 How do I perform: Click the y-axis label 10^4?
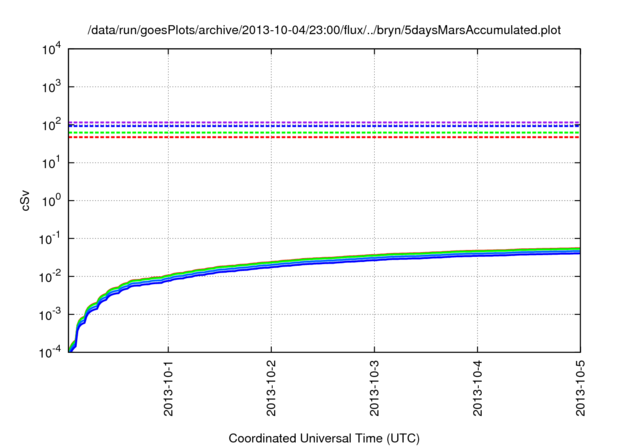point(51,49)
